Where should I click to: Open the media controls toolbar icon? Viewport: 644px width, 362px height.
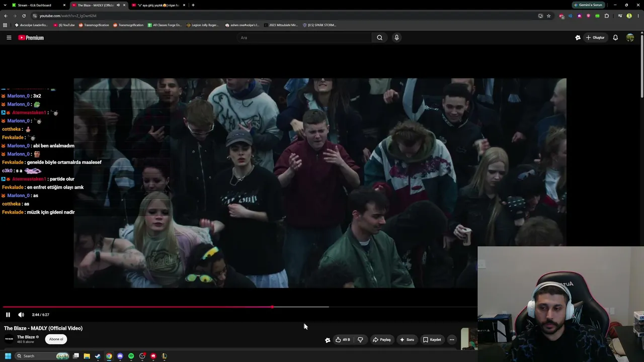click(620, 16)
